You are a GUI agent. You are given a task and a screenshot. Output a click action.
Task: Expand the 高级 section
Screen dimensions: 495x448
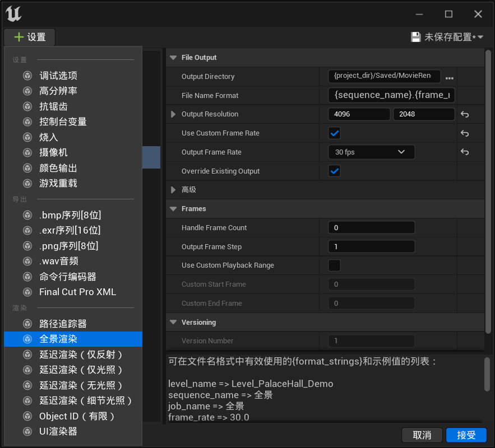point(173,190)
